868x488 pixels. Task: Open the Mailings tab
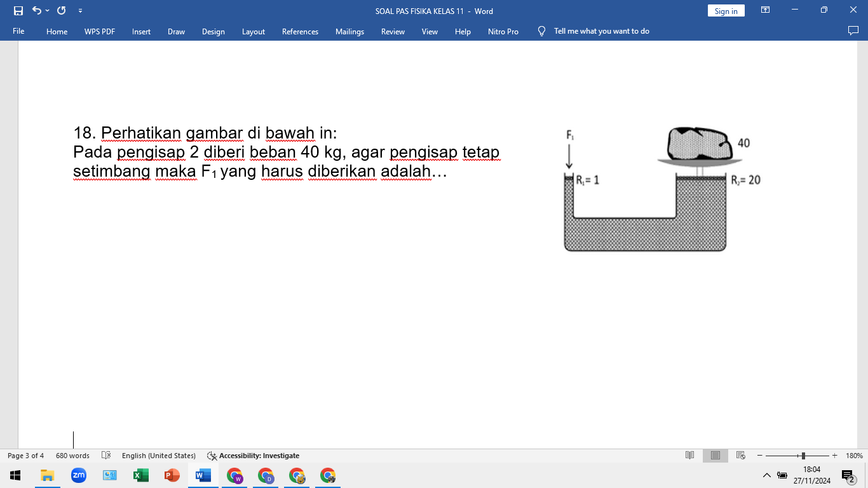pyautogui.click(x=349, y=31)
